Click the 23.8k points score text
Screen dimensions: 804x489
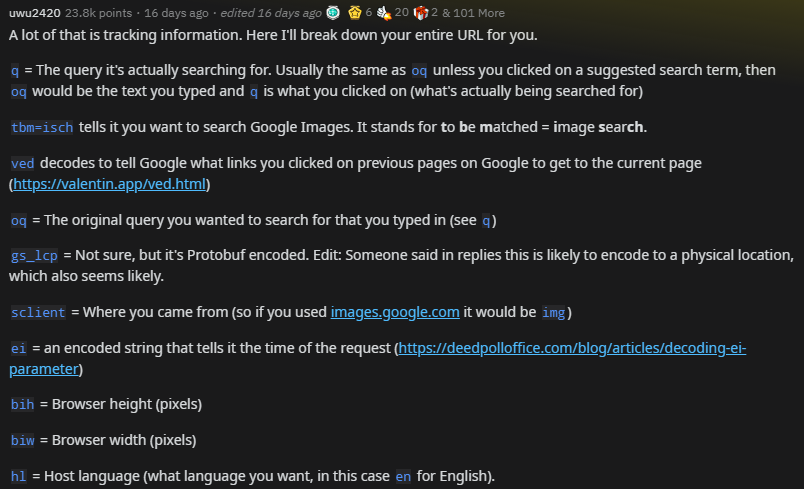(98, 13)
